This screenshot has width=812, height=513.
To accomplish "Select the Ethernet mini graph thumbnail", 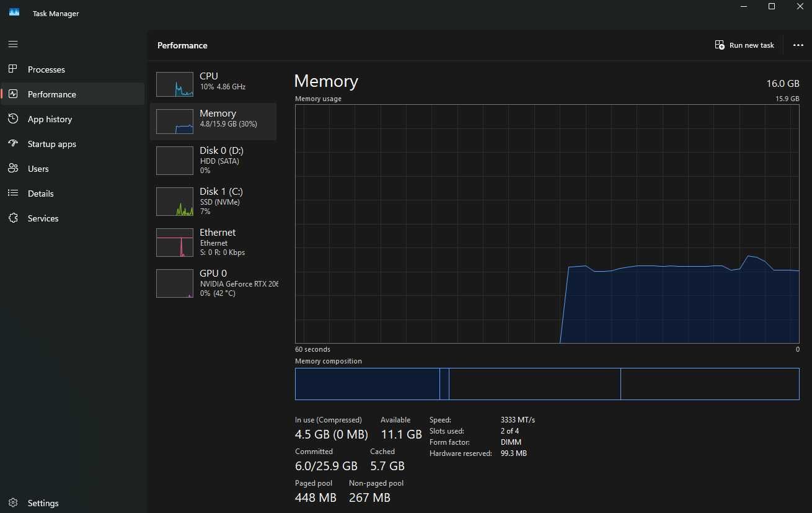I will point(175,243).
